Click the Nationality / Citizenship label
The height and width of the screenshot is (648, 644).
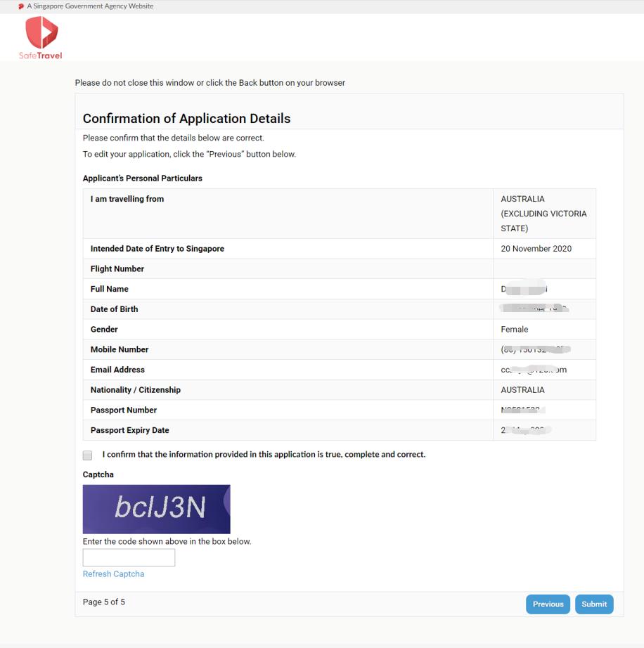pyautogui.click(x=136, y=390)
